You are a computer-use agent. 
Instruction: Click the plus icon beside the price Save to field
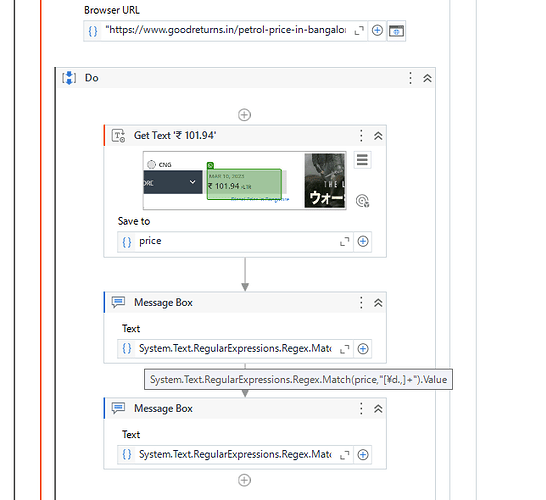363,242
